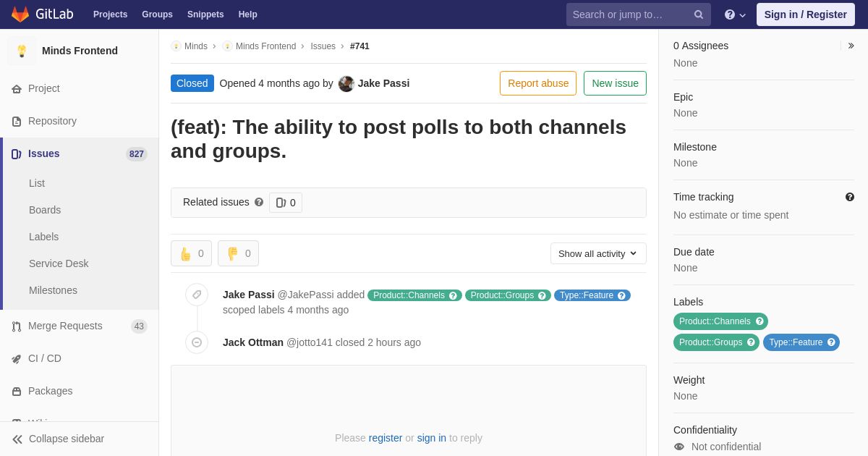The height and width of the screenshot is (456, 868).
Task: Open the Milestones submenu item
Action: (53, 290)
